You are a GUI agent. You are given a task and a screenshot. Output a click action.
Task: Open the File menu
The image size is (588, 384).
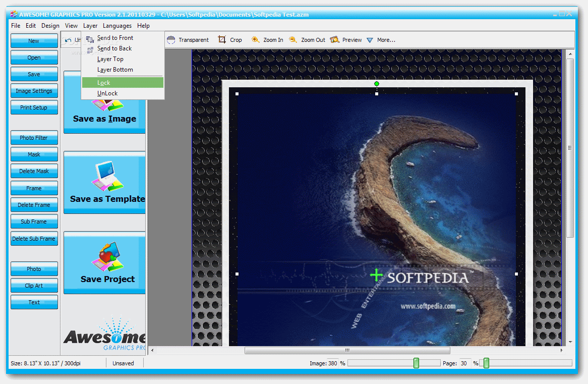click(x=16, y=26)
